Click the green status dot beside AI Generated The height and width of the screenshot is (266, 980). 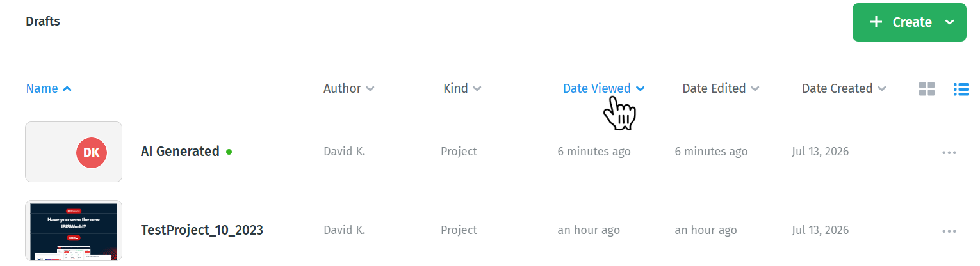(229, 152)
